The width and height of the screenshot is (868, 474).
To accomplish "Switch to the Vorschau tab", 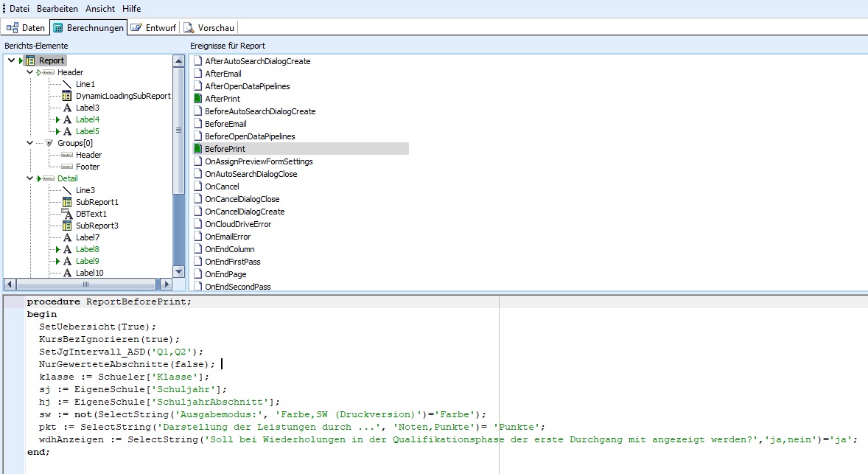I will click(x=209, y=28).
